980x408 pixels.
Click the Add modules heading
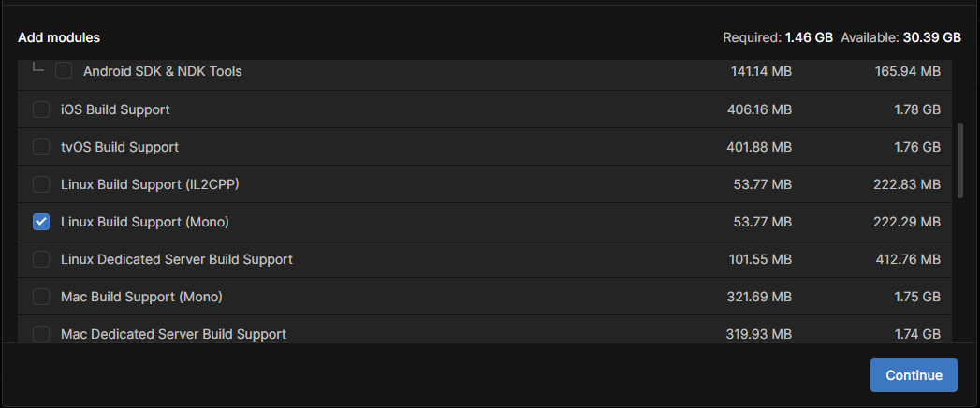point(59,37)
